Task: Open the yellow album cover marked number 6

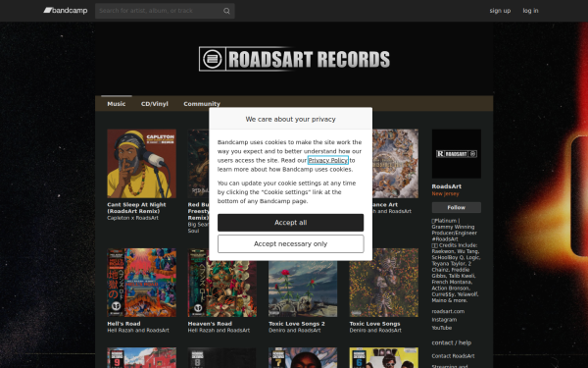Action: pyautogui.click(x=383, y=357)
